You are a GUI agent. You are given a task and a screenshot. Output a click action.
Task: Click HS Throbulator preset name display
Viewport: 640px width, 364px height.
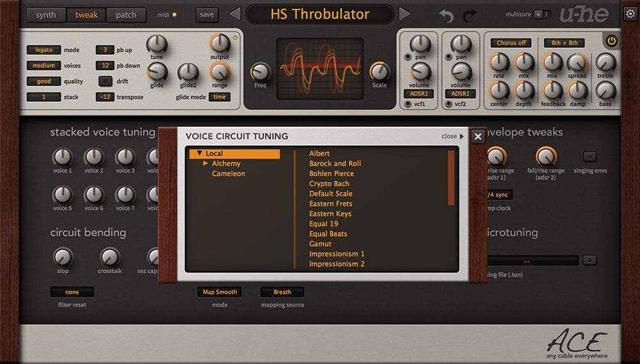pyautogui.click(x=319, y=14)
